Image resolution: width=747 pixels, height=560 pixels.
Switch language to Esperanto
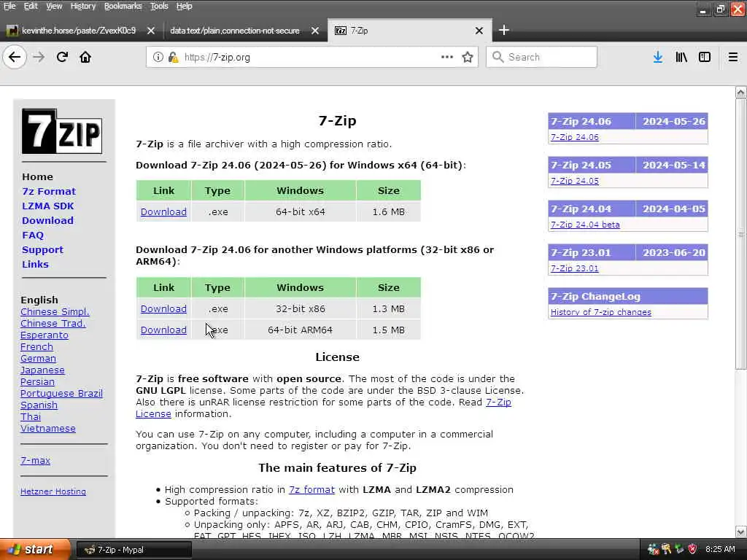tap(44, 335)
